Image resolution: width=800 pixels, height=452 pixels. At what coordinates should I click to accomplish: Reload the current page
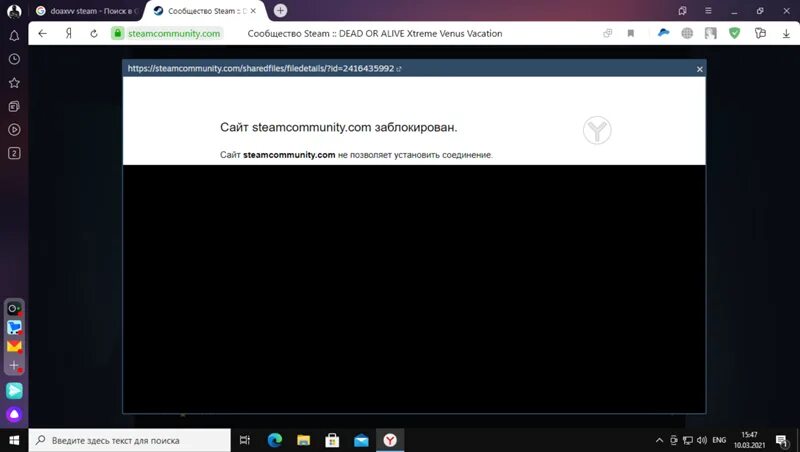(94, 34)
